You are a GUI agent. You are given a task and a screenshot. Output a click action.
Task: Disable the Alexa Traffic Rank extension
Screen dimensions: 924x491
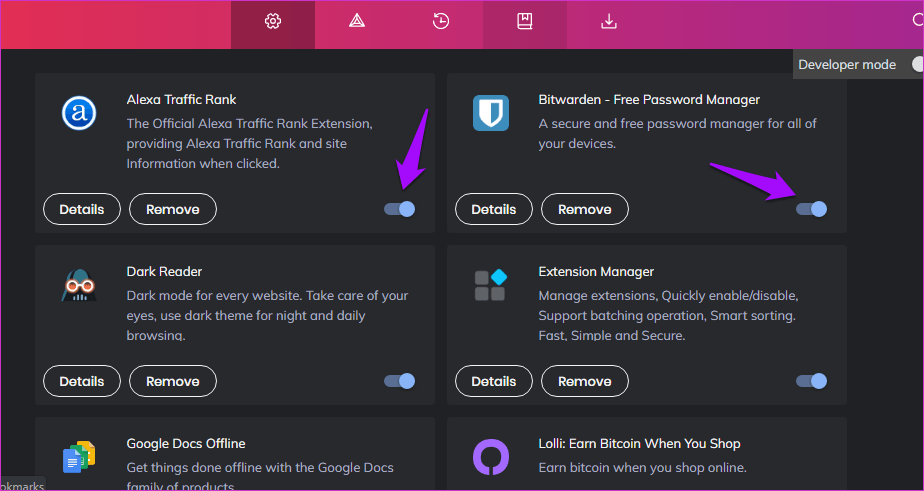[x=400, y=209]
